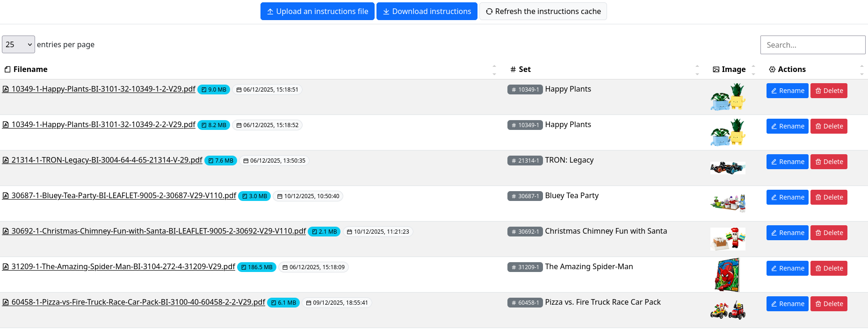Open the TRON Legacy instructions PDF

pos(107,160)
